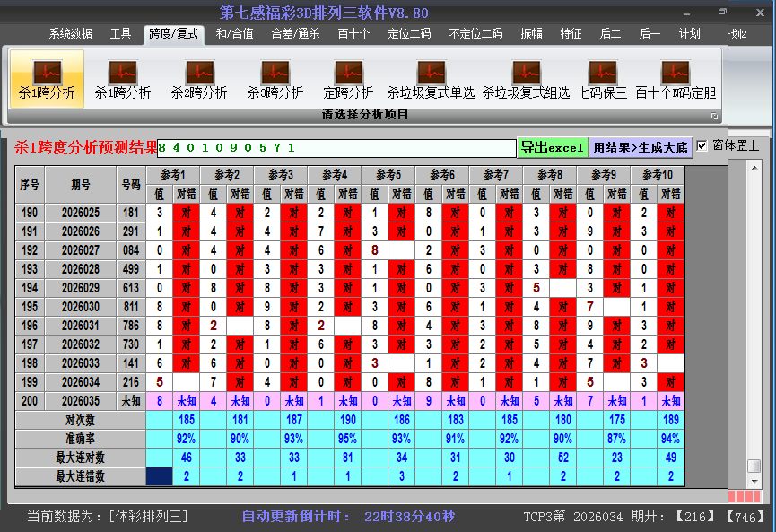Viewport: 776px width, 532px height.
Task: Switch to the 定位二码 tab
Action: point(409,34)
